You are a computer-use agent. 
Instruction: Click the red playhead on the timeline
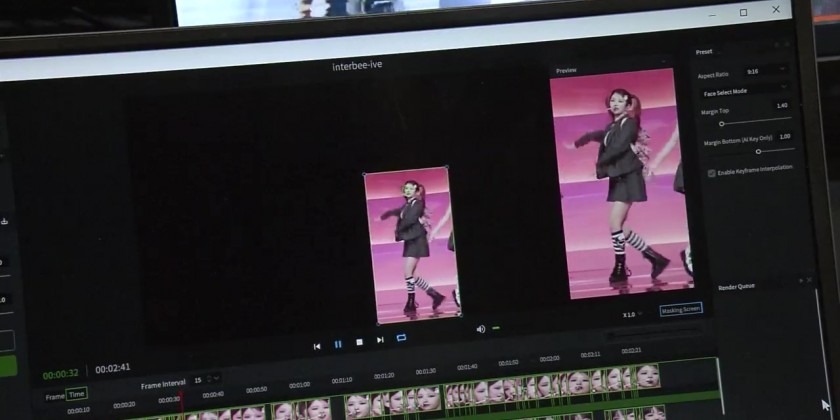tap(181, 398)
